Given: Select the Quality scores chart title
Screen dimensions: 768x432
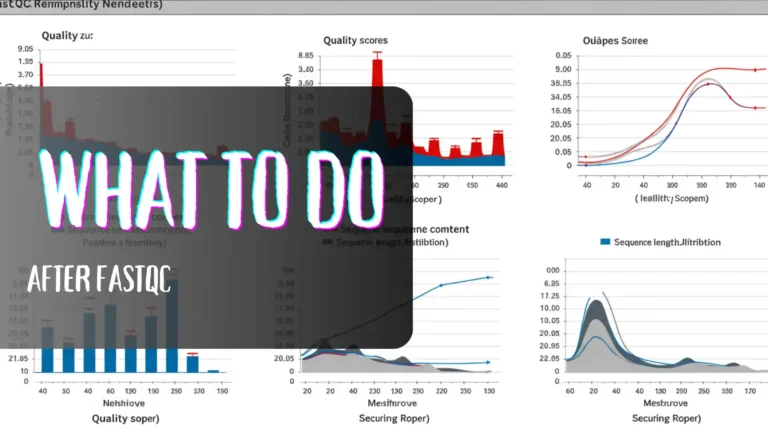Looking at the screenshot, I should (x=355, y=40).
